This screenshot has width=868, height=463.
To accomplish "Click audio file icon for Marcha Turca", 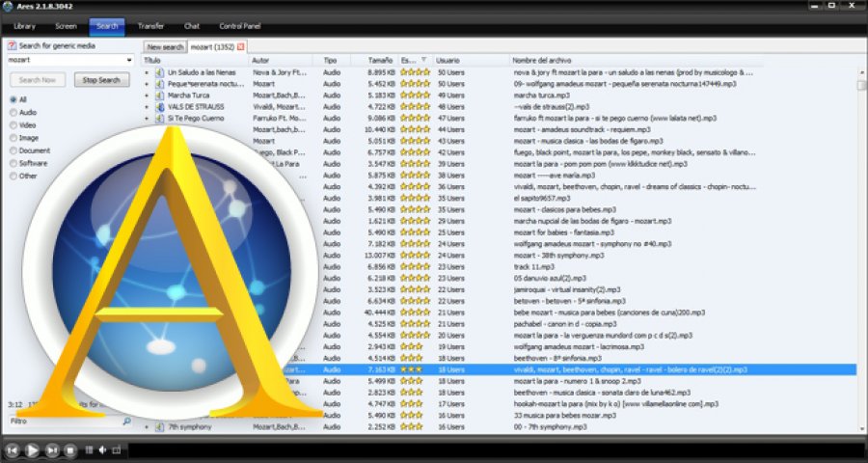I will coord(160,95).
